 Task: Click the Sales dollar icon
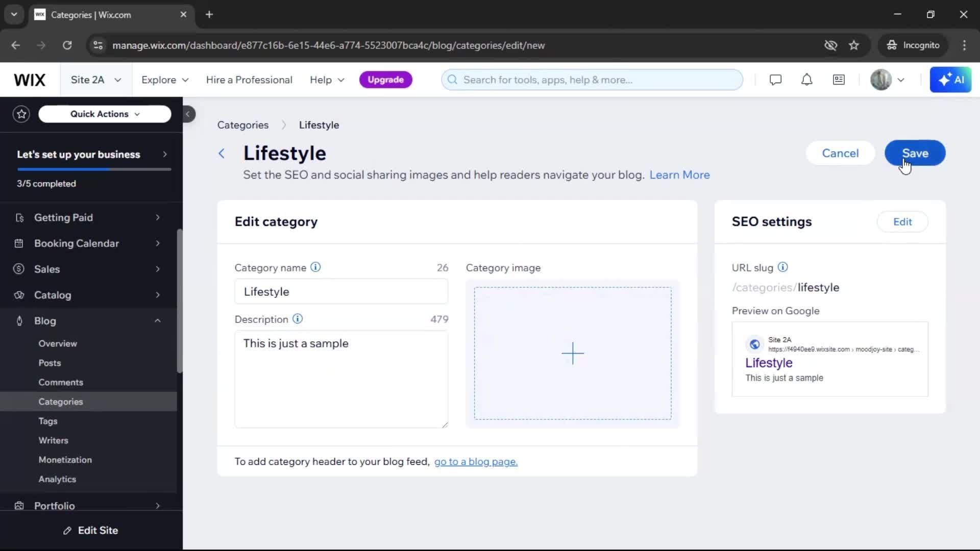[19, 269]
